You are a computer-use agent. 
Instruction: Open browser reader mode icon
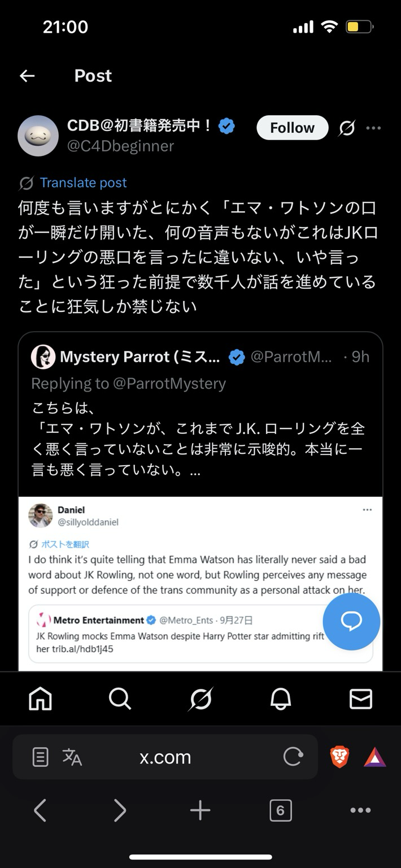tap(40, 757)
